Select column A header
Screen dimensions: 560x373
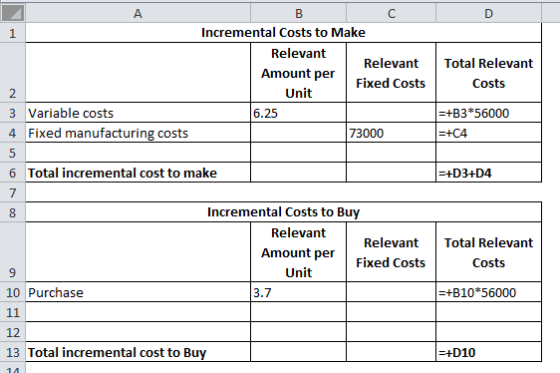[x=138, y=13]
